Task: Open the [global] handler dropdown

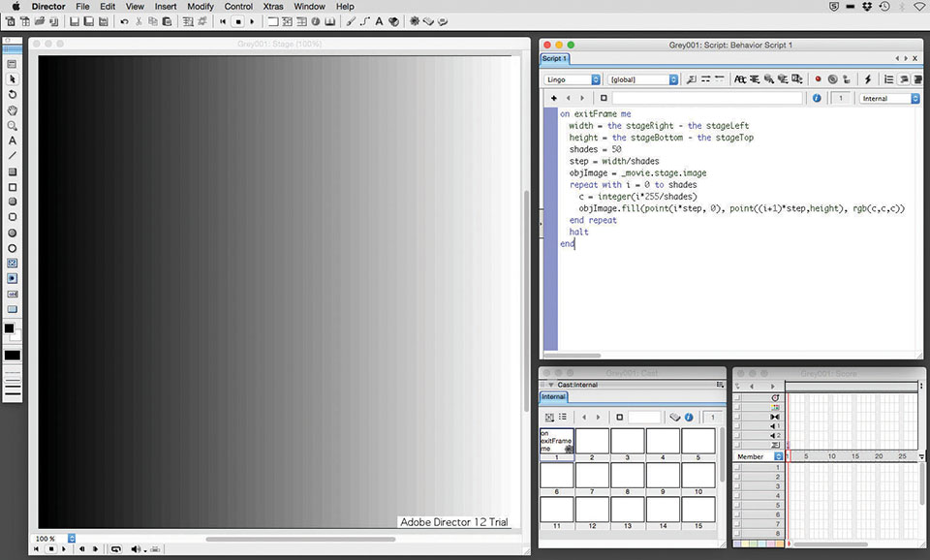Action: click(643, 79)
